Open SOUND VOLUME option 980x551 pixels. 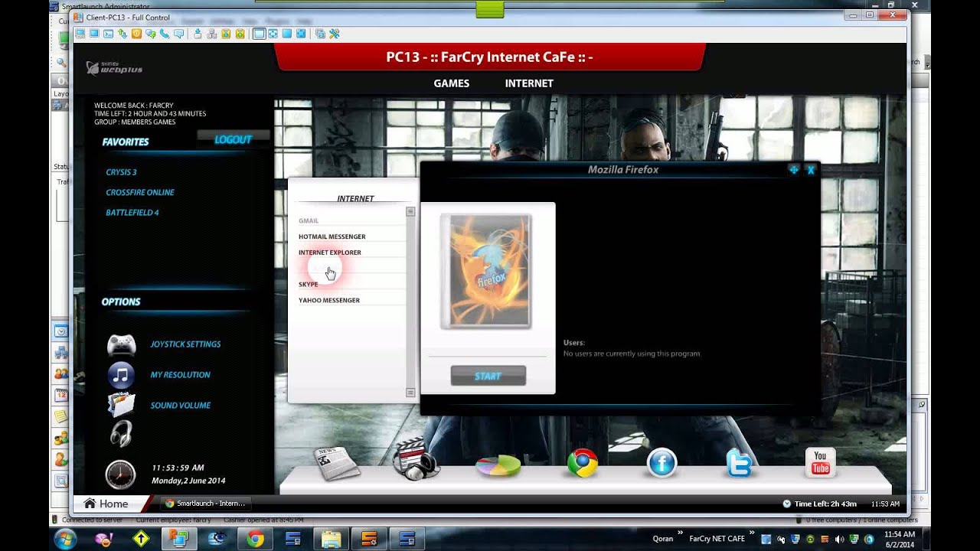[181, 406]
